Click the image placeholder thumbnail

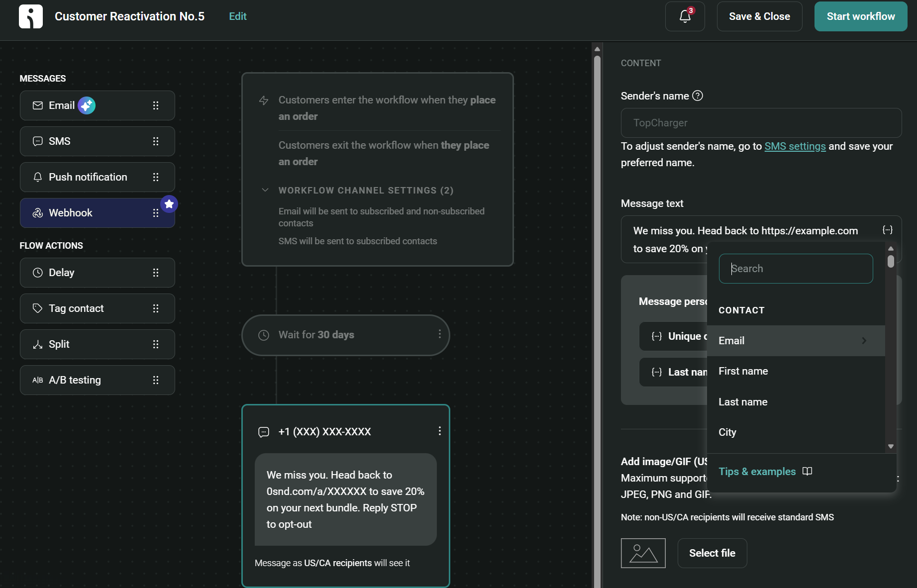[x=643, y=553]
